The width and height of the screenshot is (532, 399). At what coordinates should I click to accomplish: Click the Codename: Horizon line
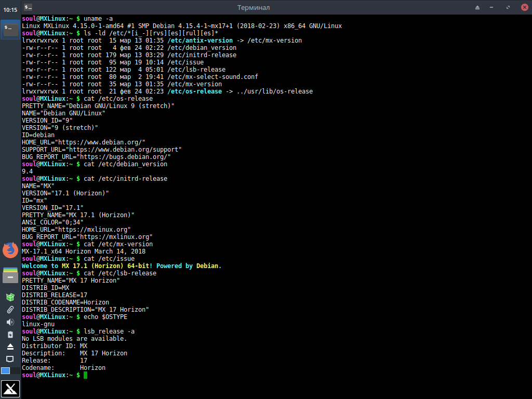[x=63, y=368]
